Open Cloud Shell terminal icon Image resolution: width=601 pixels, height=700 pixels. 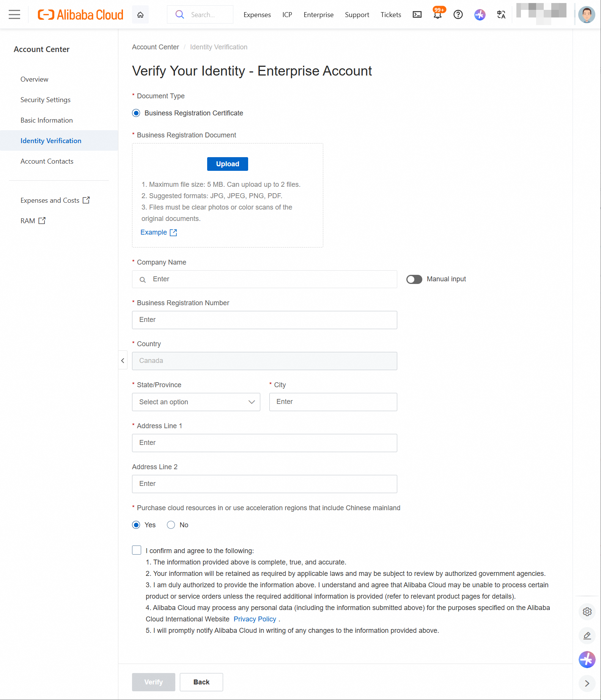[x=417, y=14]
